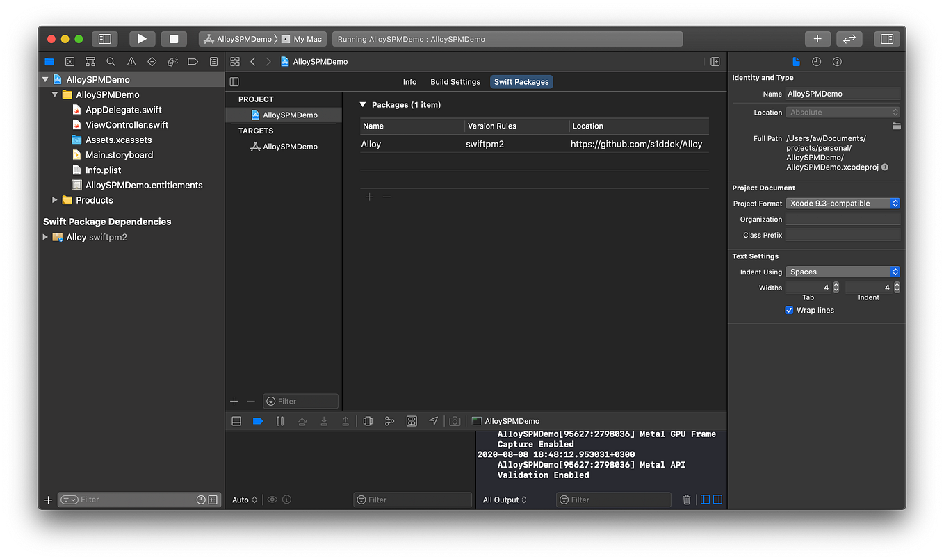Screen dimensions: 944x560
Task: Click the Class Prefix text field
Action: (843, 235)
